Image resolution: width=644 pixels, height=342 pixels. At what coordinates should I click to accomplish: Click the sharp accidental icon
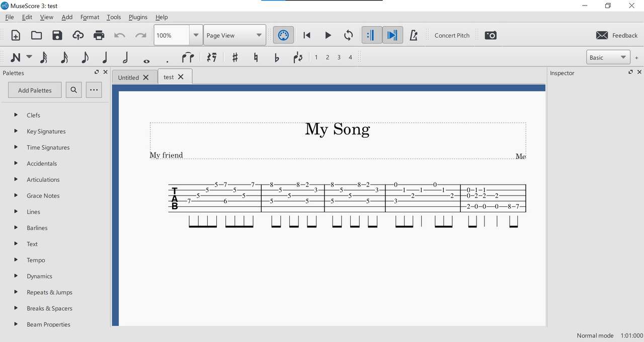[x=235, y=57]
